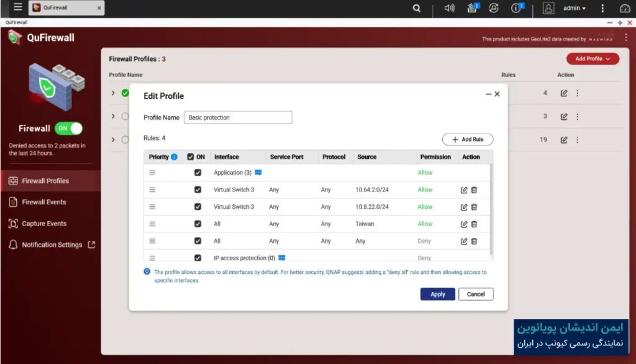
Task: Click the Add Rule button
Action: click(x=468, y=140)
